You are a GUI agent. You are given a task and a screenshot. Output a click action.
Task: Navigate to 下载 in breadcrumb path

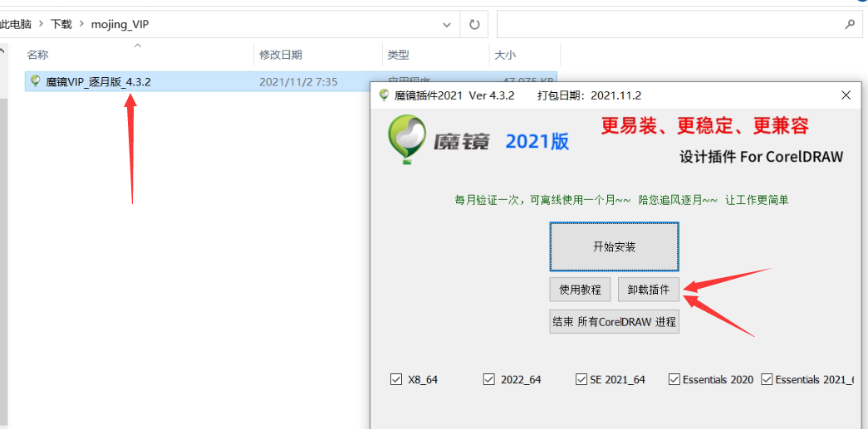tap(61, 24)
